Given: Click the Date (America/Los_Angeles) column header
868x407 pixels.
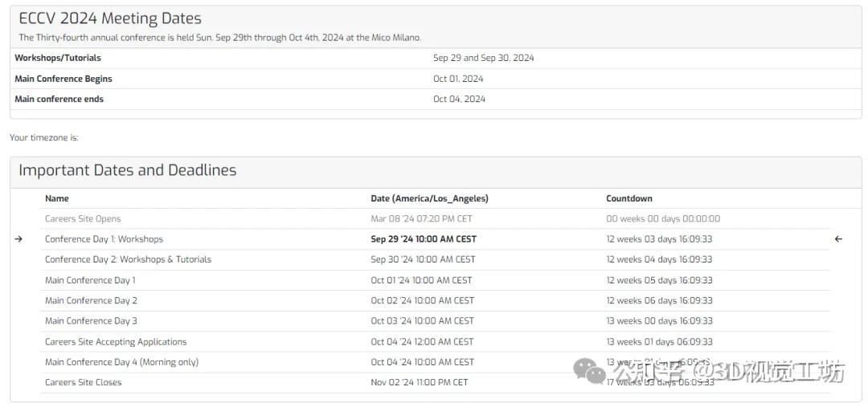Looking at the screenshot, I should click(x=429, y=198).
